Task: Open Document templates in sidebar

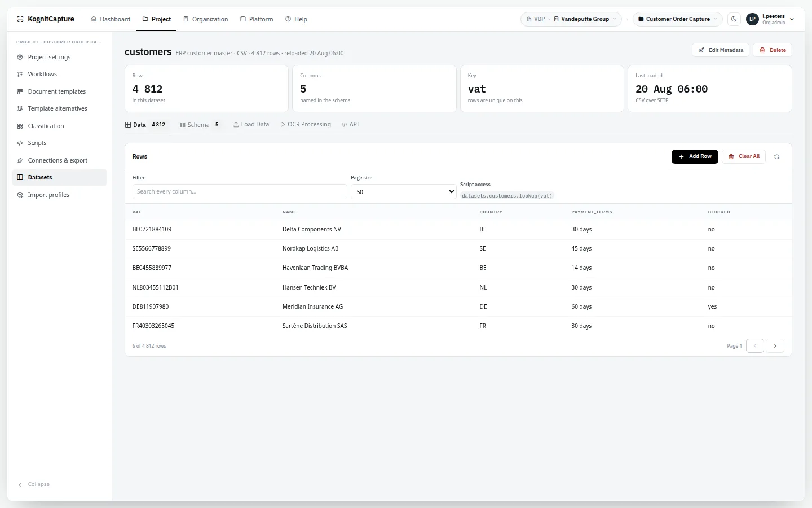Action: point(59,91)
